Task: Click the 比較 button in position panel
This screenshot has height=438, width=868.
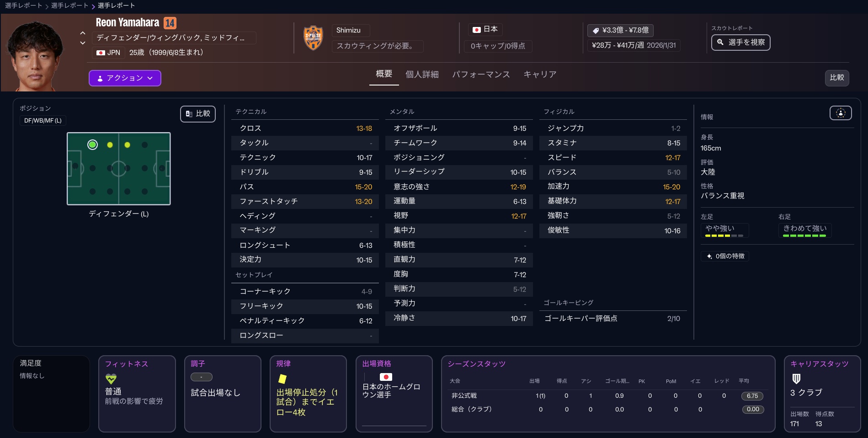Action: (x=198, y=114)
